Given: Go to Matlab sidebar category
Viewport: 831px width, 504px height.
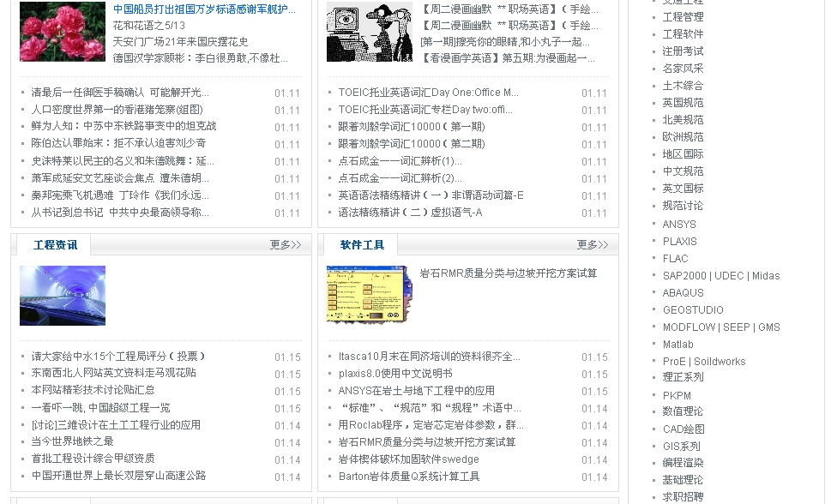Looking at the screenshot, I should point(677,345).
